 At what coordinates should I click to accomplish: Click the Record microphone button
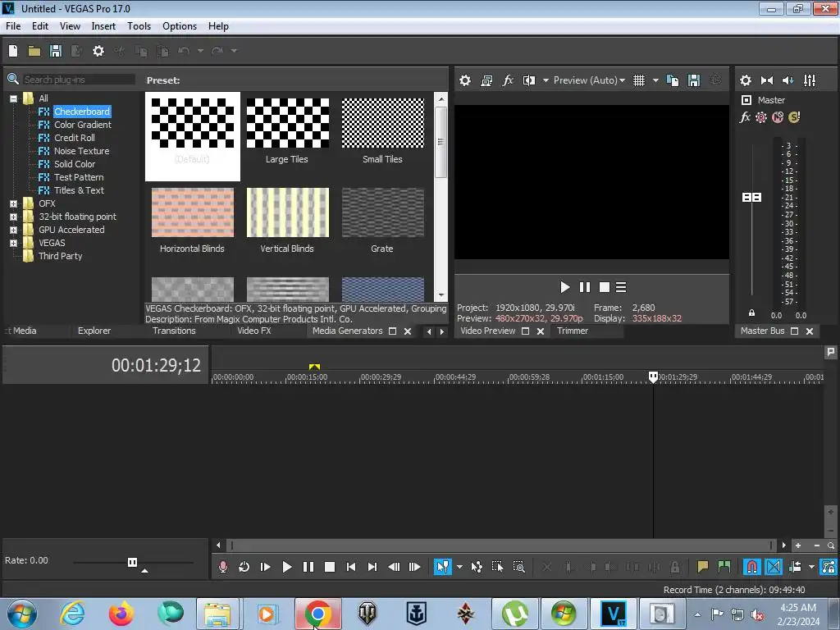223,567
